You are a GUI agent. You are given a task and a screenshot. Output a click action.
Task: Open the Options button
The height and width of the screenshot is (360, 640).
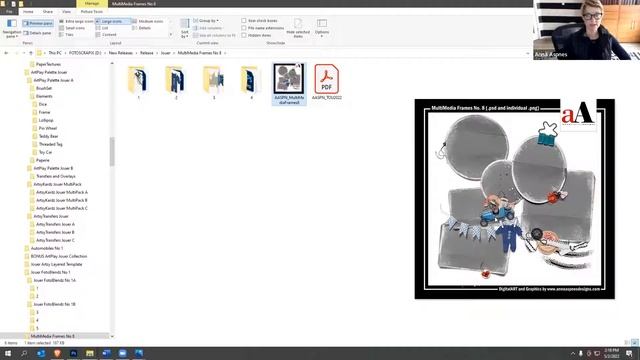(x=322, y=28)
